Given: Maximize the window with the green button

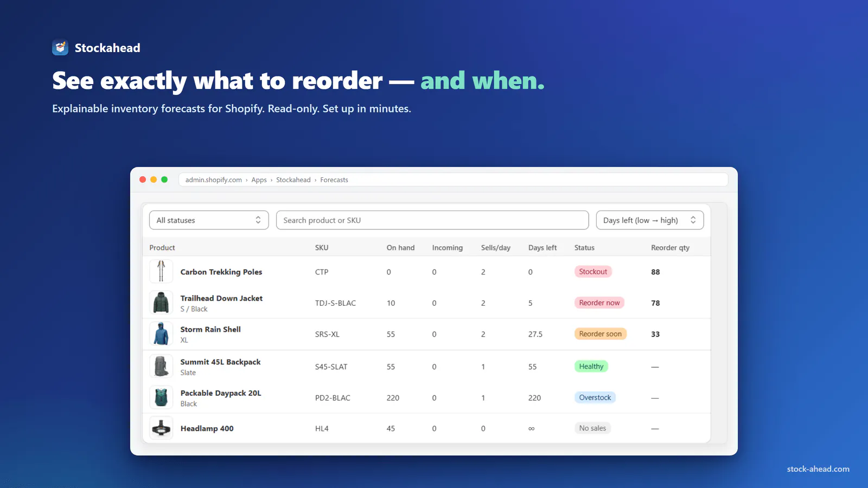Looking at the screenshot, I should [164, 179].
